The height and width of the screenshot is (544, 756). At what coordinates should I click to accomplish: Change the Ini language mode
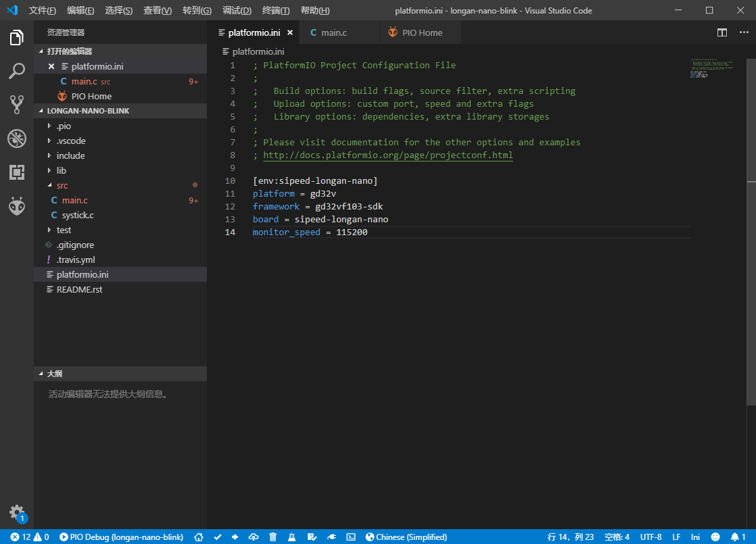pyautogui.click(x=695, y=537)
